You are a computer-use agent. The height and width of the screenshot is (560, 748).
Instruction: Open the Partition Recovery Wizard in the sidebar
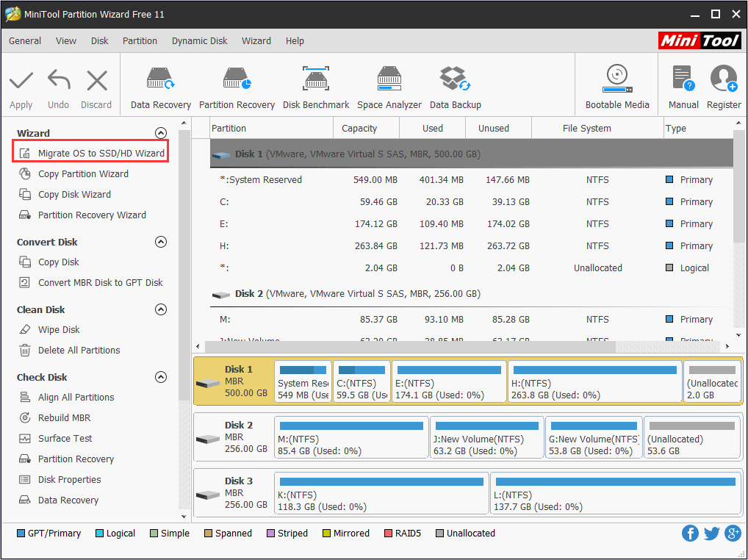pyautogui.click(x=82, y=215)
